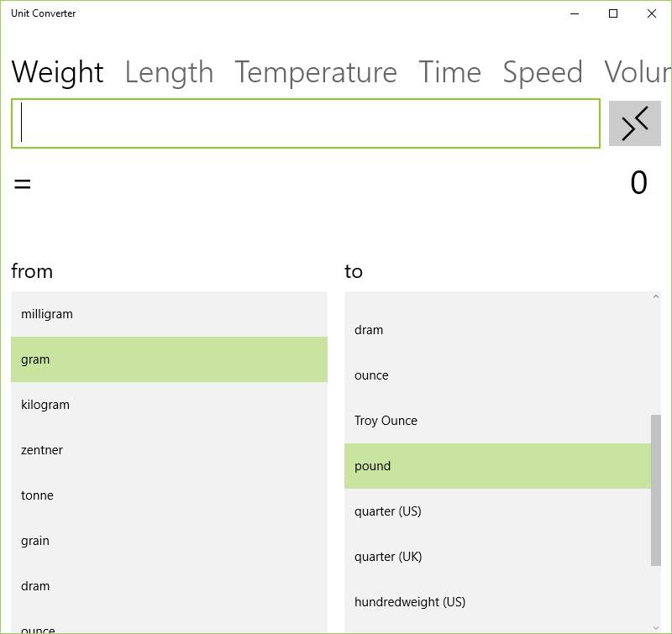
Task: Select quarter (UK) as target unit
Action: 497,557
